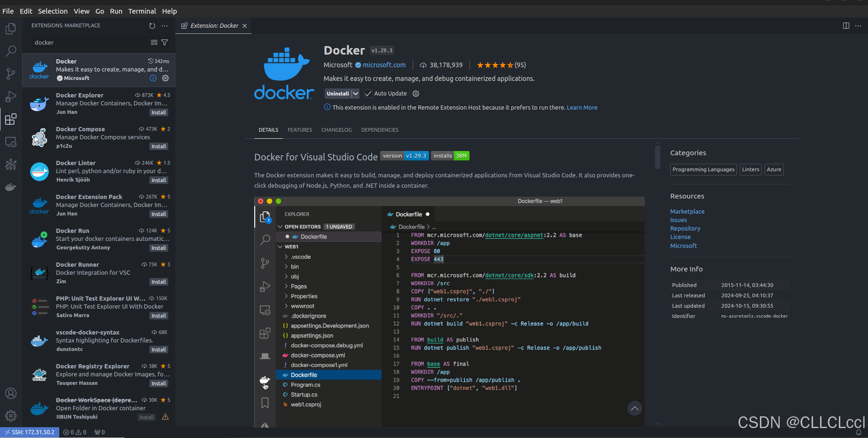Screen dimensions: 868x438
Task: Open the Marketplace resource link
Action: pos(687,212)
